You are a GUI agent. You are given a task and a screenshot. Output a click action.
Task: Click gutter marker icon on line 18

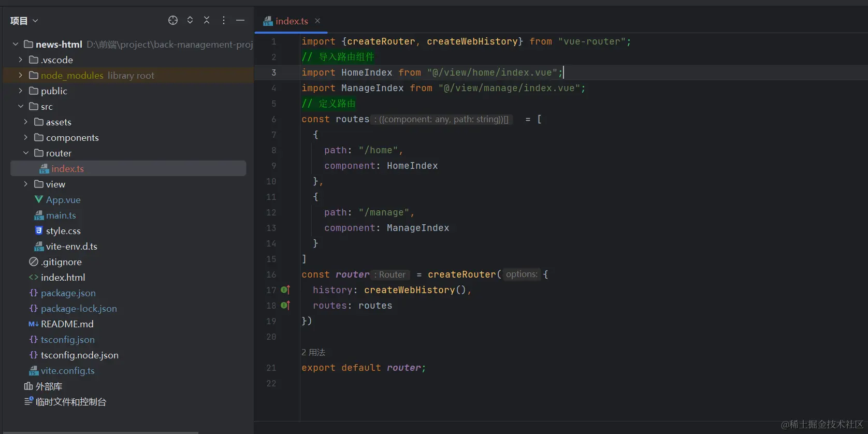click(285, 306)
